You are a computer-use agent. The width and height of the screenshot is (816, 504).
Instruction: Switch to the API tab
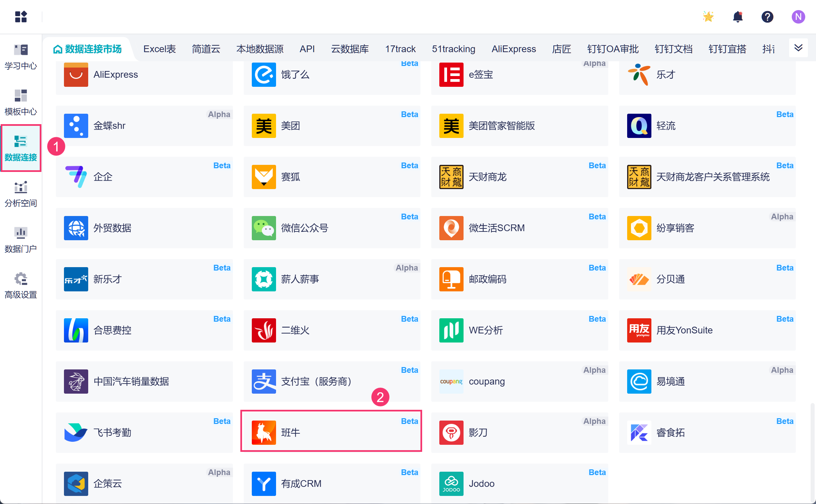(307, 49)
